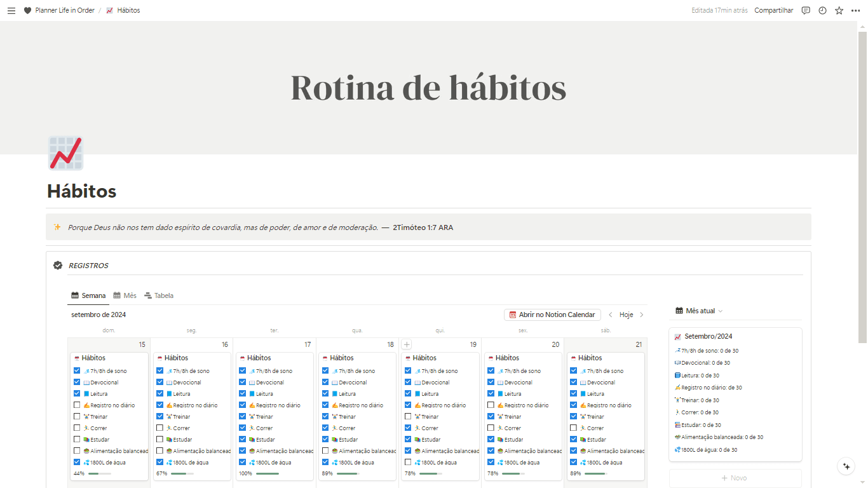Click the floating plus button bottom right
The width and height of the screenshot is (868, 488).
[x=846, y=466]
